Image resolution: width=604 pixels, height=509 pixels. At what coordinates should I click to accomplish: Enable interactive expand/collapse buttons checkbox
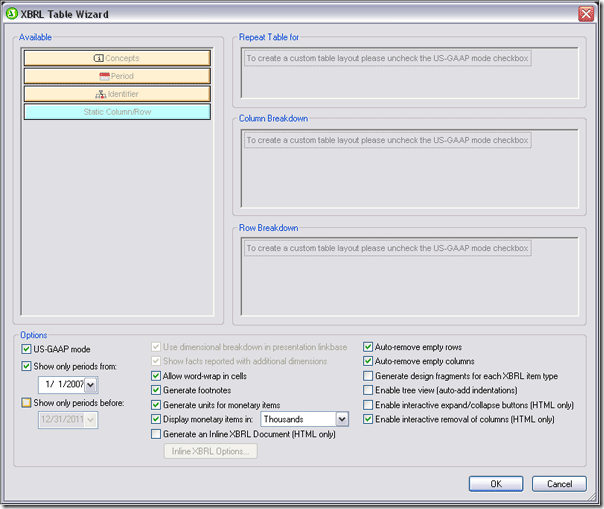coord(368,405)
